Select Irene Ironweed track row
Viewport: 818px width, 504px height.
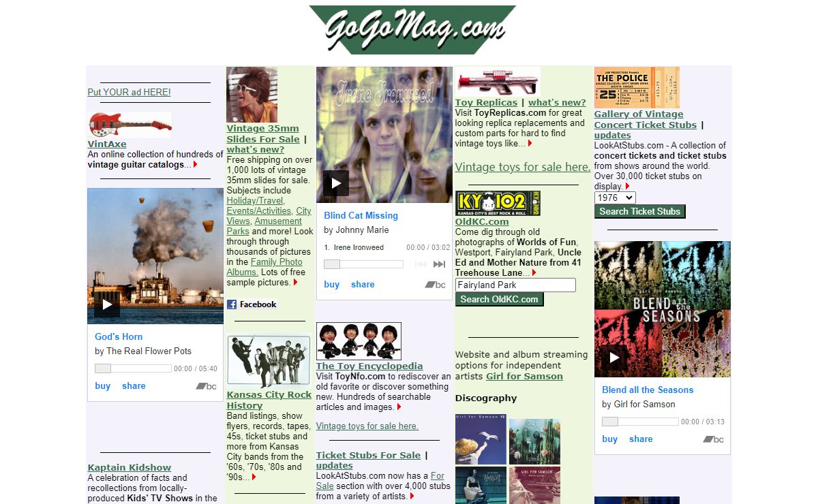[x=387, y=247]
